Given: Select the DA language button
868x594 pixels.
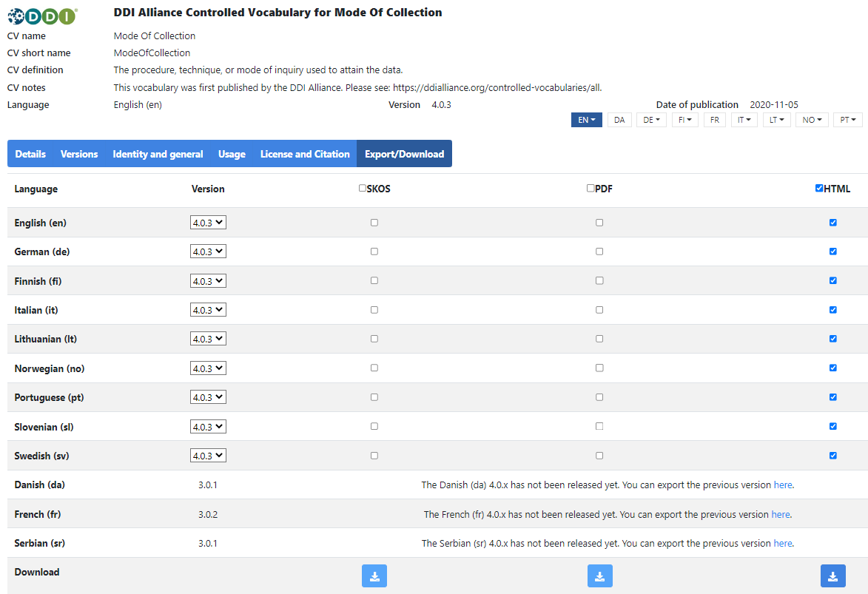Looking at the screenshot, I should (619, 120).
